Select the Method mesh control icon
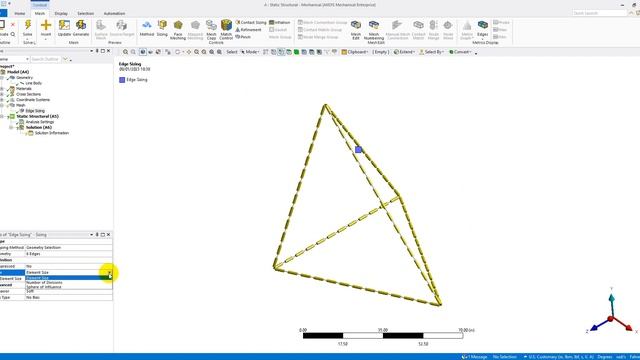The width and height of the screenshot is (640, 360). click(x=147, y=25)
